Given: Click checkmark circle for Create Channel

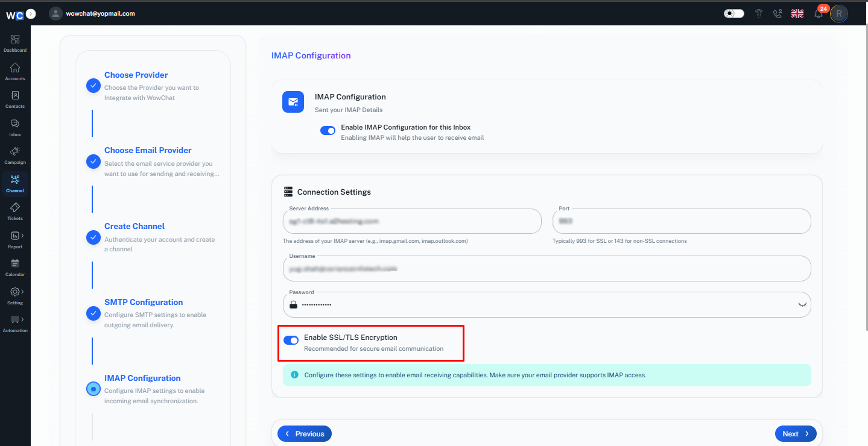Looking at the screenshot, I should click(x=93, y=237).
